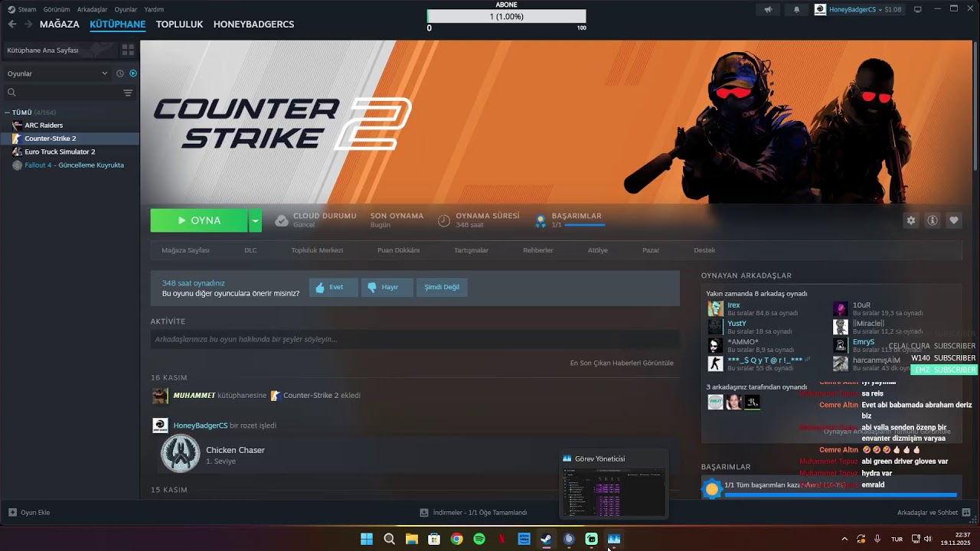Open Tartışmalar tab

click(x=471, y=250)
